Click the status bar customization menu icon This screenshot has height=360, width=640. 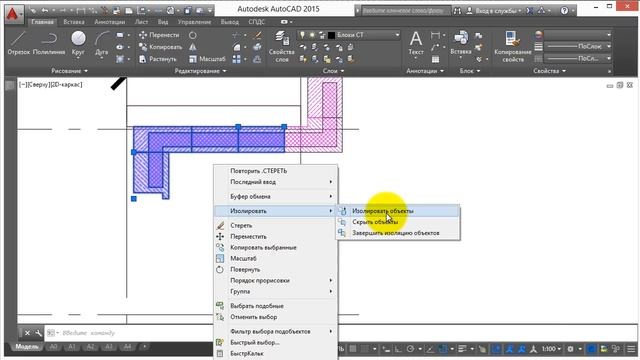tap(631, 349)
